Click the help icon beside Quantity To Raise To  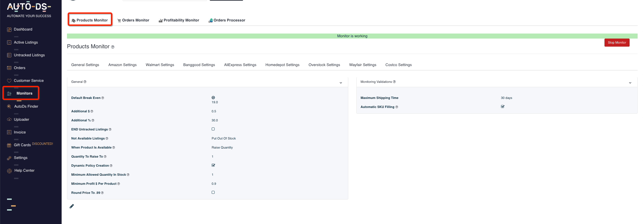click(105, 157)
